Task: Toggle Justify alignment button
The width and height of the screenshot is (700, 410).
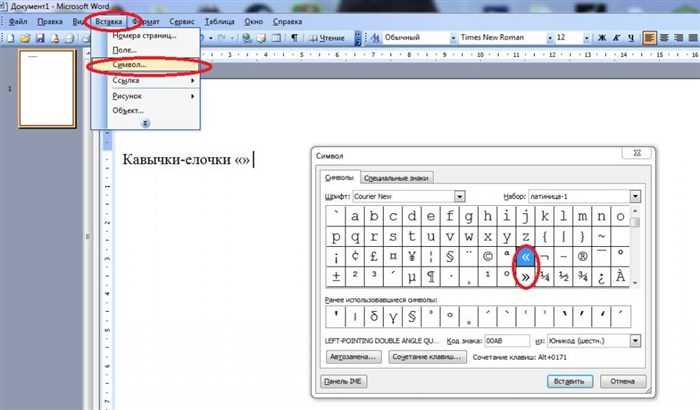Action: coord(693,38)
